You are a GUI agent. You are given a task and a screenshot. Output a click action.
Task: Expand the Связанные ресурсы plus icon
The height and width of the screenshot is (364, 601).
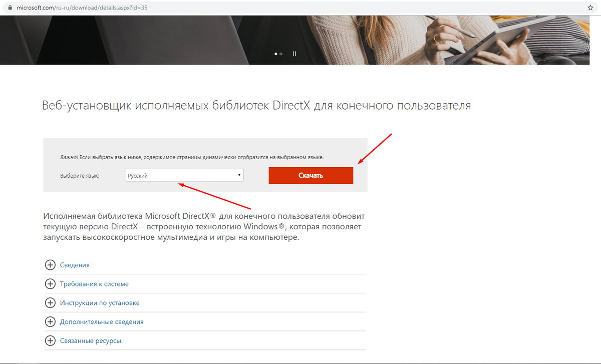(50, 341)
